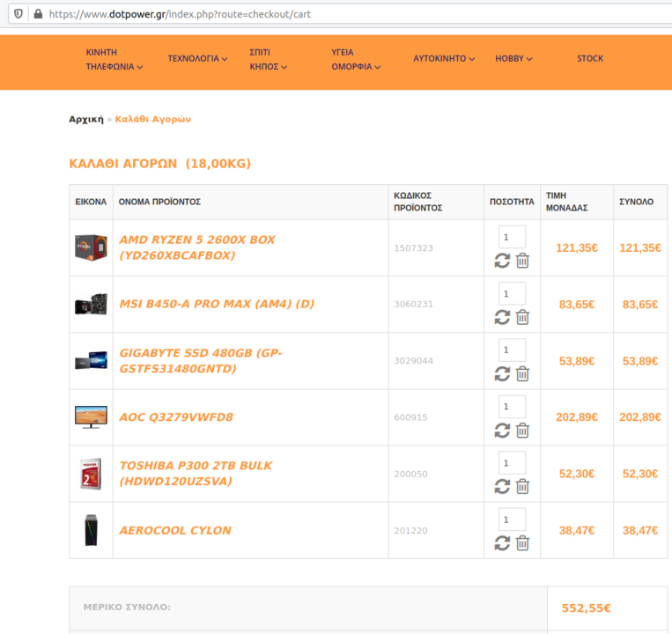Open AEROCOOL CYLON product link
Viewport: 672px width, 634px height.
[175, 530]
